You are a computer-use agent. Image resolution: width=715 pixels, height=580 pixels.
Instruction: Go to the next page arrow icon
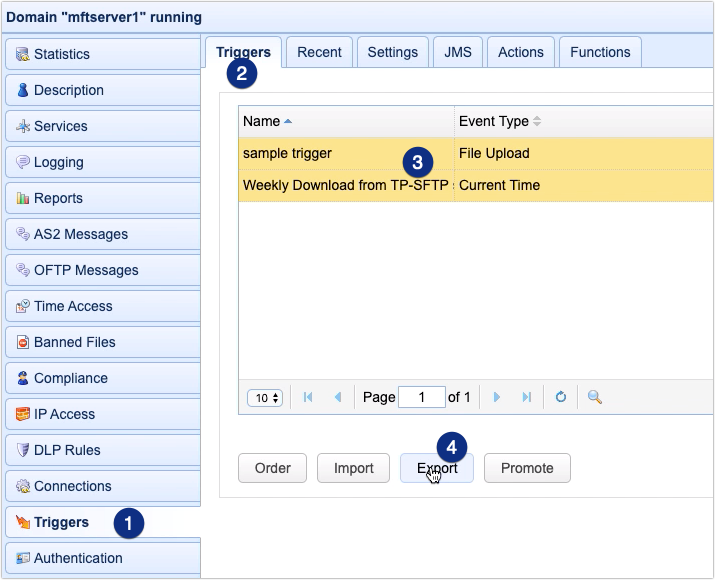[x=497, y=397]
